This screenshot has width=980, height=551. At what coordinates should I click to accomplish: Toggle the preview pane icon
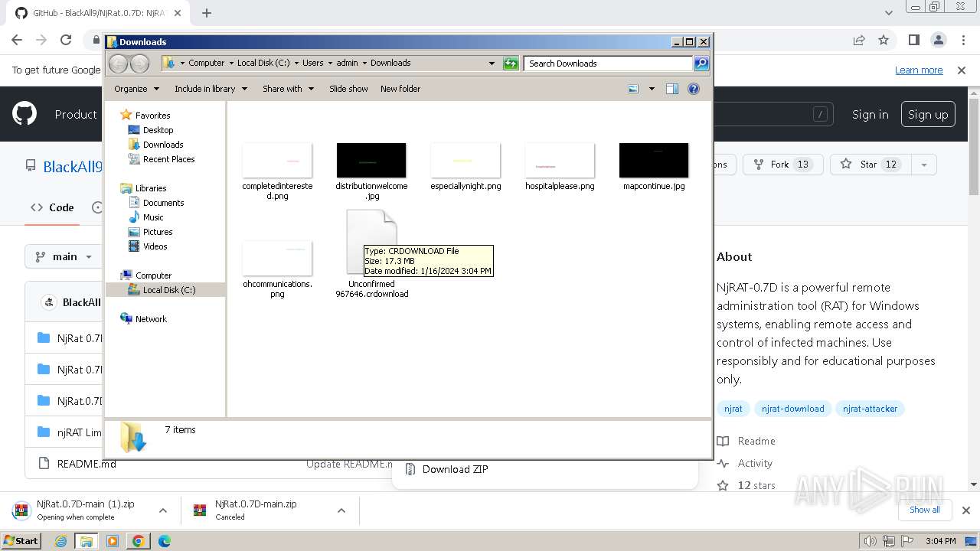[x=672, y=89]
